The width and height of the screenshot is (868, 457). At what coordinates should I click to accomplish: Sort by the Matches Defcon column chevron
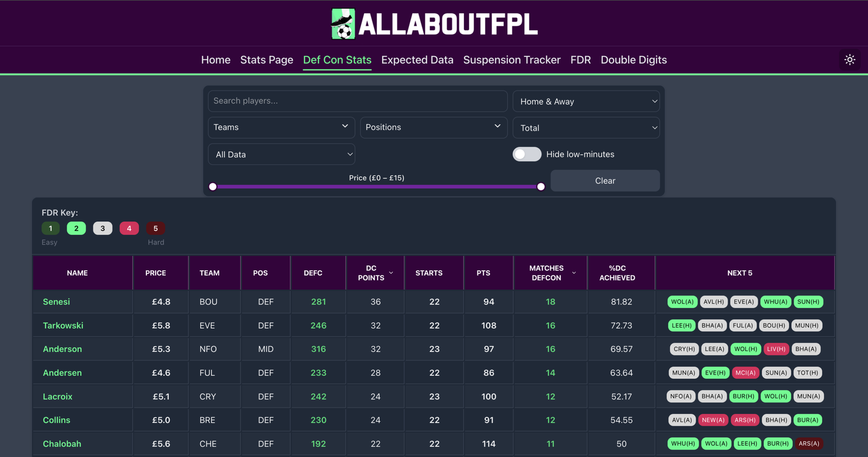(x=574, y=273)
